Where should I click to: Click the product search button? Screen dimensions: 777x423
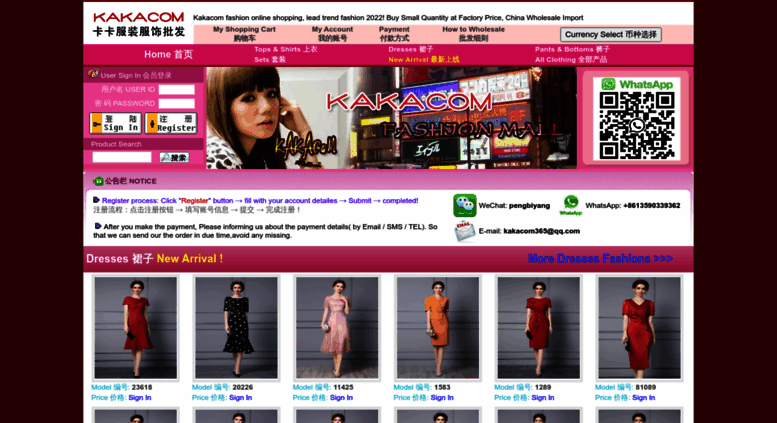pyautogui.click(x=174, y=158)
